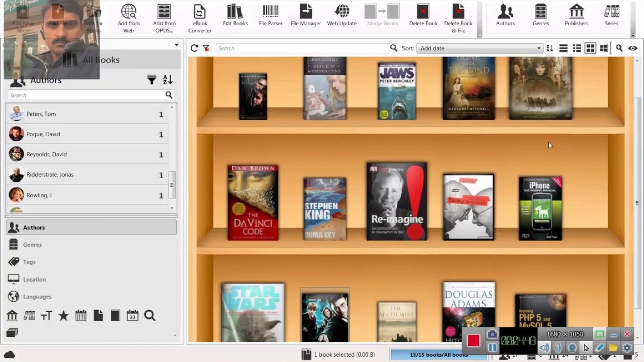Select the Re-imagine book cover
The height and width of the screenshot is (362, 644).
coord(397,201)
